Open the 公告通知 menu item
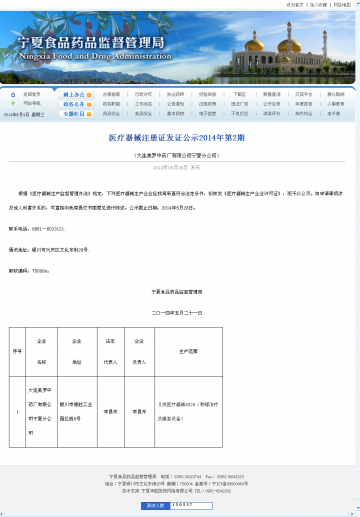This screenshot has width=360, height=517. point(175,104)
